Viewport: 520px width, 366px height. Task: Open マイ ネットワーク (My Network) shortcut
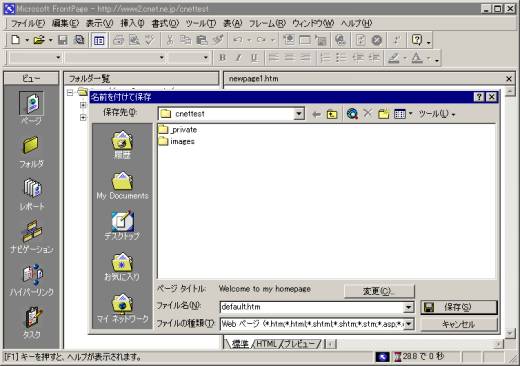click(x=122, y=308)
